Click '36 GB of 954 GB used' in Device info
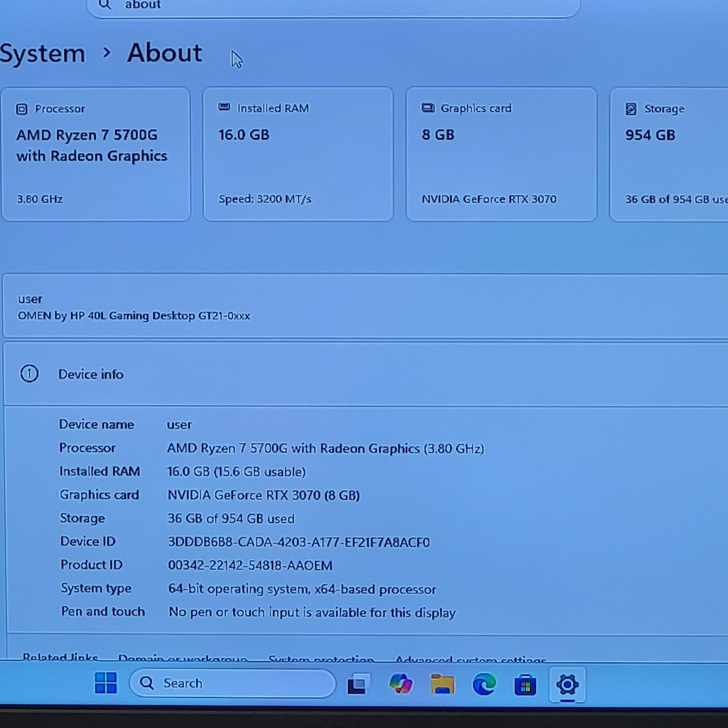 pos(231,518)
